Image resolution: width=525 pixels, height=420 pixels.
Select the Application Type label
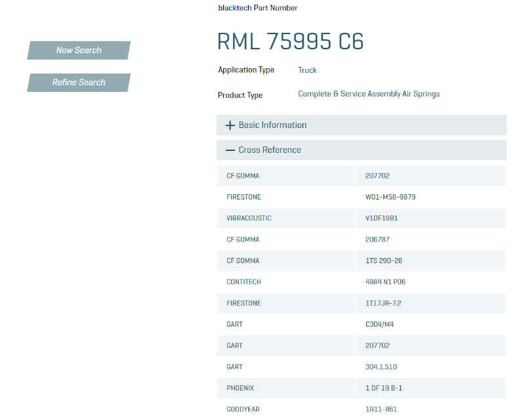coord(246,70)
